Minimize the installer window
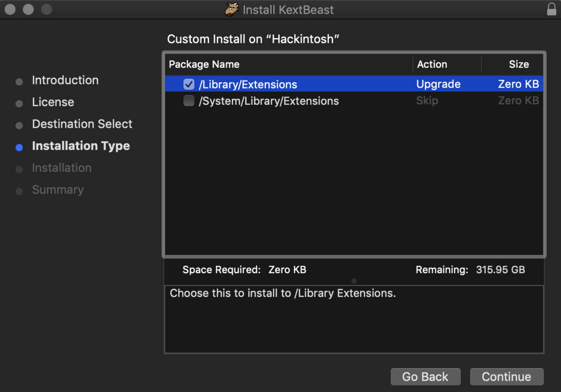This screenshot has height=392, width=561. point(28,9)
